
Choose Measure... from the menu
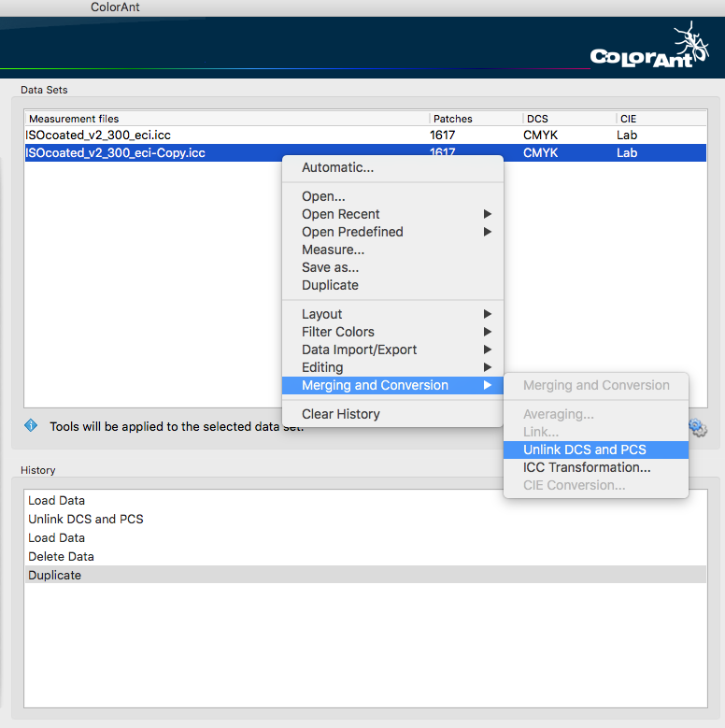392,250
